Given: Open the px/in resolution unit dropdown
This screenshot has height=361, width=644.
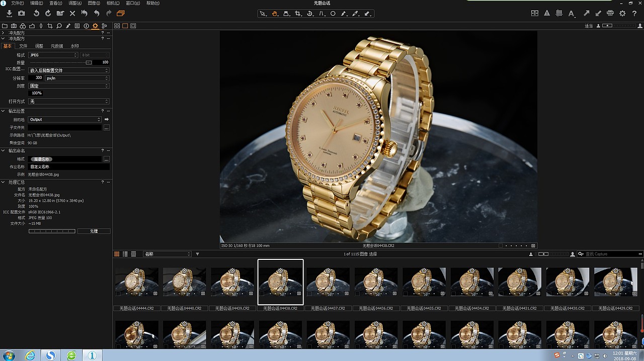Looking at the screenshot, I should tap(77, 78).
